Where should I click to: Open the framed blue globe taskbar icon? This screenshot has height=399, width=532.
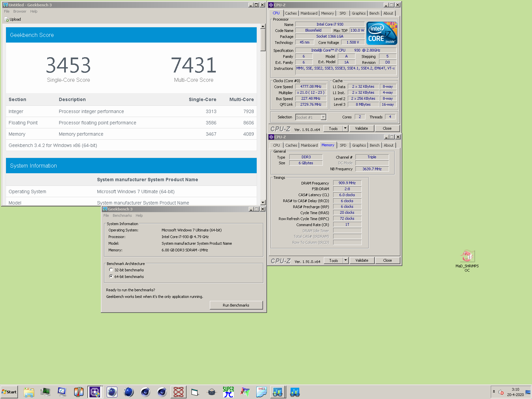(112, 392)
